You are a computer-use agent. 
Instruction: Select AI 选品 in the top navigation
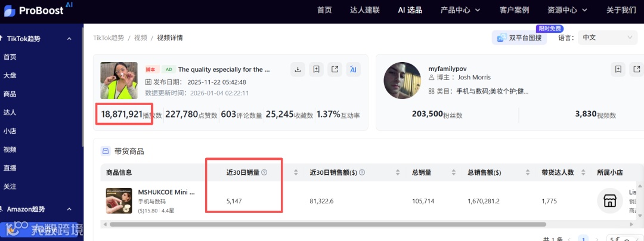click(x=410, y=10)
